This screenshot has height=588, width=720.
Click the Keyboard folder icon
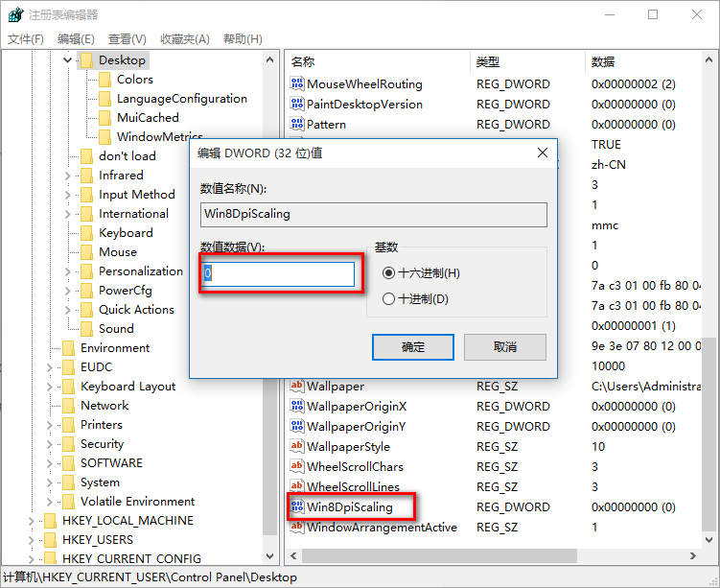click(x=87, y=233)
